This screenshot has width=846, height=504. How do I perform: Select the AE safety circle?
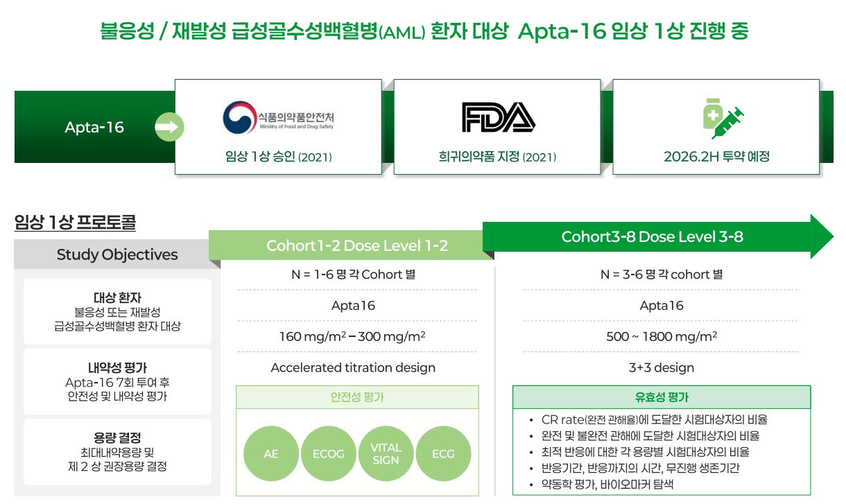271,454
